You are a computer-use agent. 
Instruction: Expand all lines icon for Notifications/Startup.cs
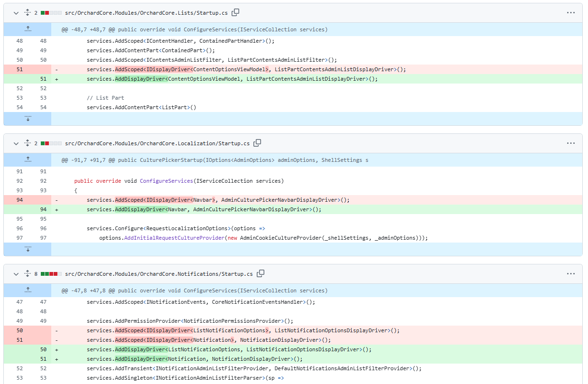pyautogui.click(x=27, y=274)
